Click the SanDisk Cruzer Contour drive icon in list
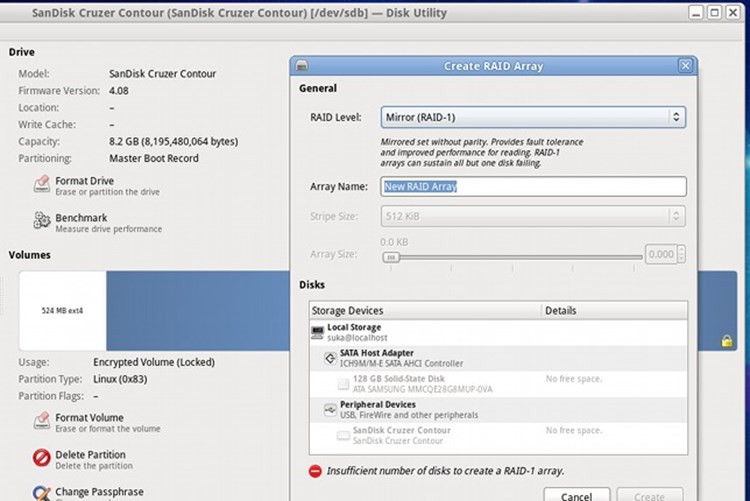 pos(343,435)
